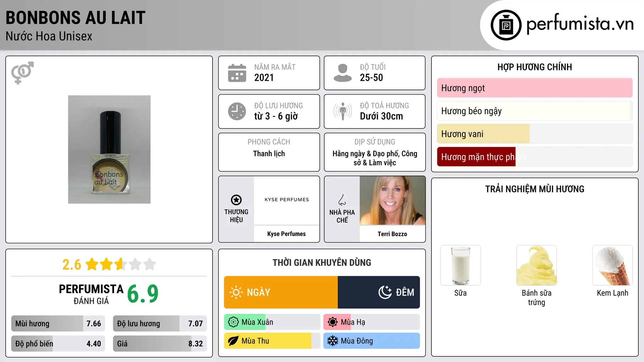
Task: Click the style value Thanh lịch
Action: (x=269, y=154)
